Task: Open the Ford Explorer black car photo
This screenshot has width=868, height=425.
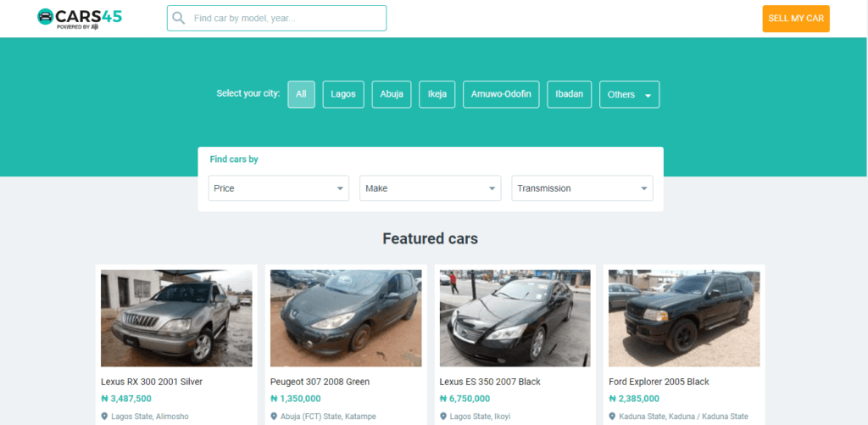Action: pyautogui.click(x=684, y=318)
